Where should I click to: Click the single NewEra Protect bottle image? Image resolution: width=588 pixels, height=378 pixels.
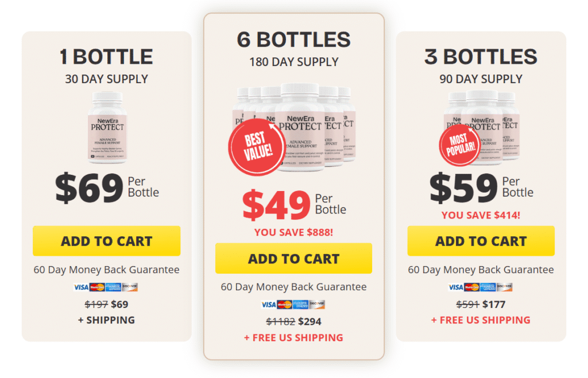click(107, 127)
